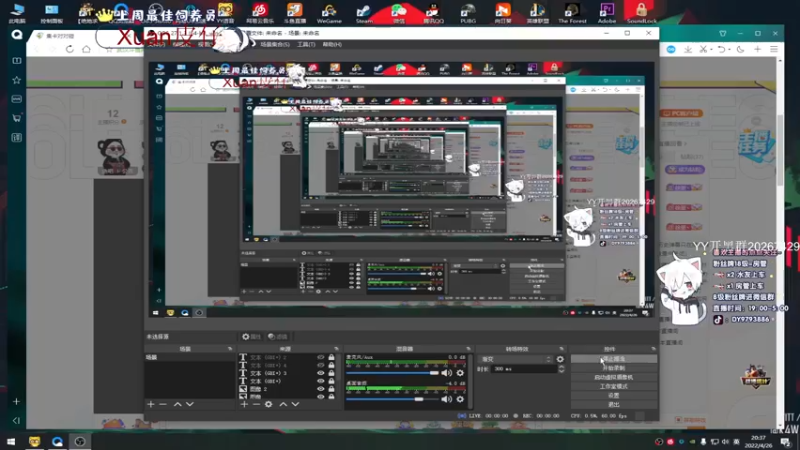Toggle browser night mode moon icon
Screen dimensions: 800x450
[740, 49]
